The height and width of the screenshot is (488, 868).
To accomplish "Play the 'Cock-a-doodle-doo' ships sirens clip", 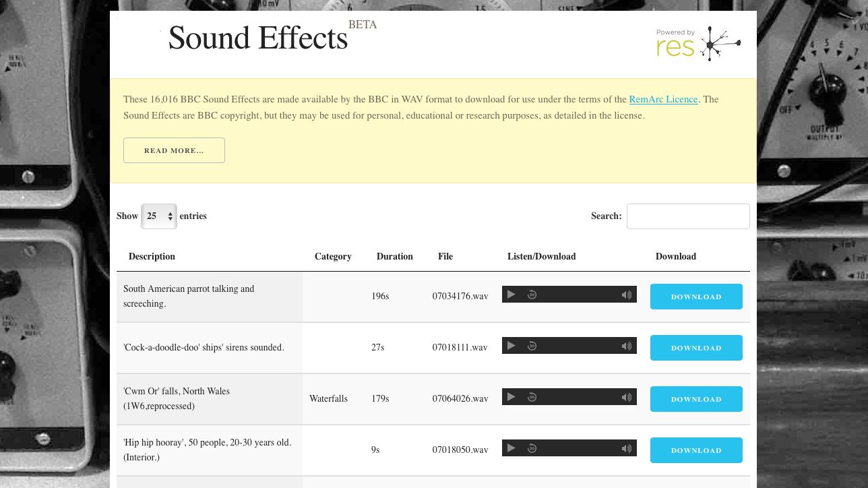I will tap(511, 345).
